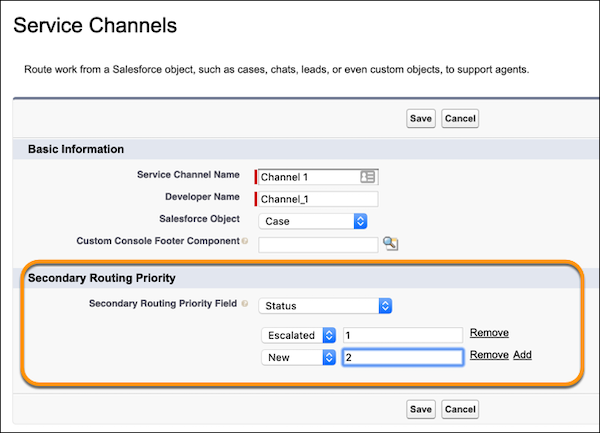Open the Escalated status value dropdown
The image size is (600, 433).
pyautogui.click(x=297, y=335)
